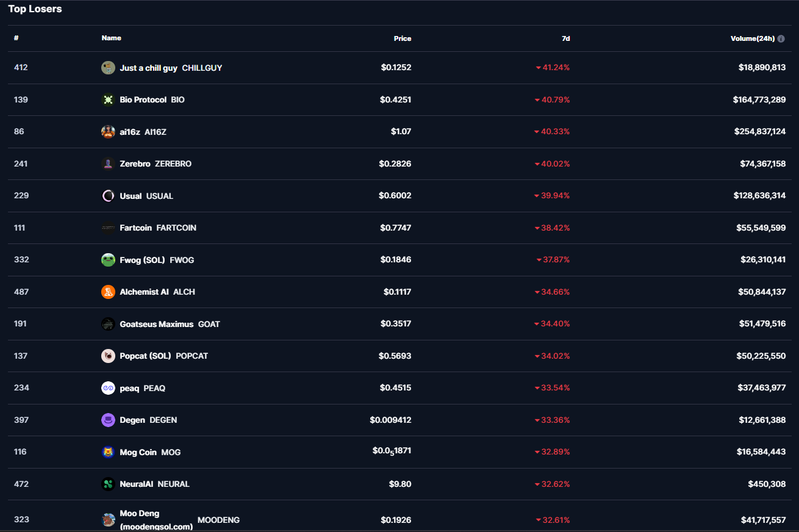Sort by the # rank column header

pos(16,38)
